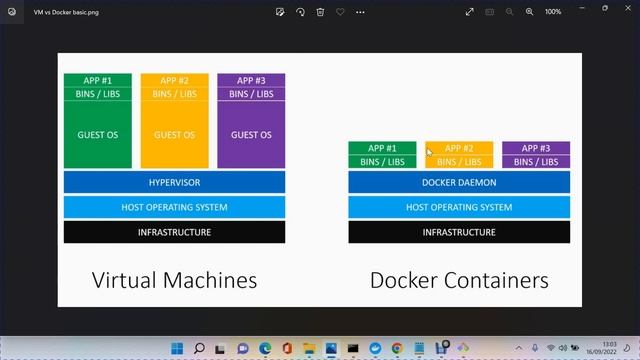Switch to Photos in the taskbar
The image size is (640, 360).
[x=331, y=348]
